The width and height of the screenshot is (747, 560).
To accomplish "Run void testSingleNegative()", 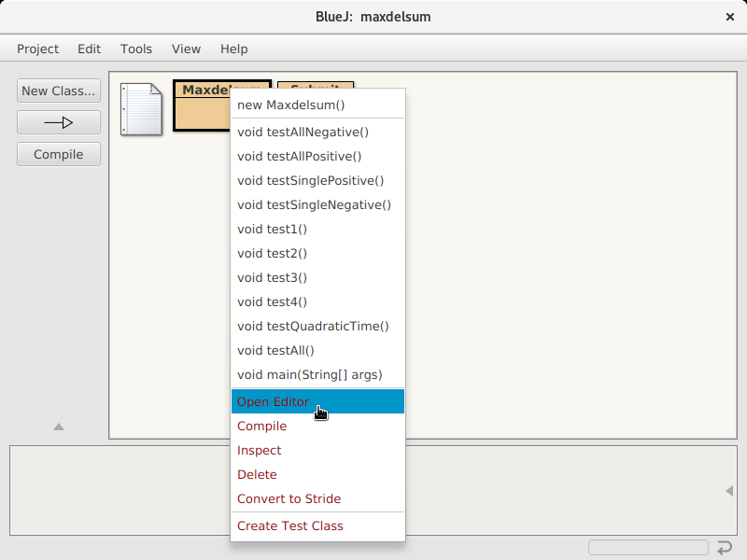I will click(317, 204).
